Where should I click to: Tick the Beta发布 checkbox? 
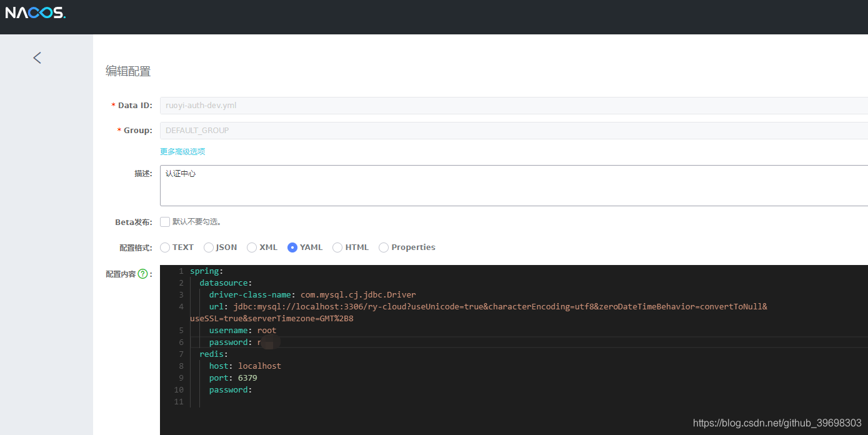pyautogui.click(x=165, y=222)
